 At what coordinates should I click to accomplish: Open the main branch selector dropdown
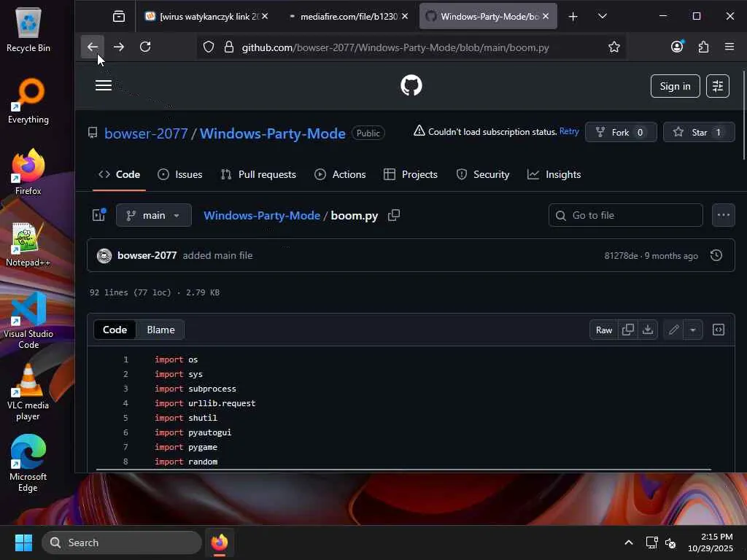(x=154, y=216)
